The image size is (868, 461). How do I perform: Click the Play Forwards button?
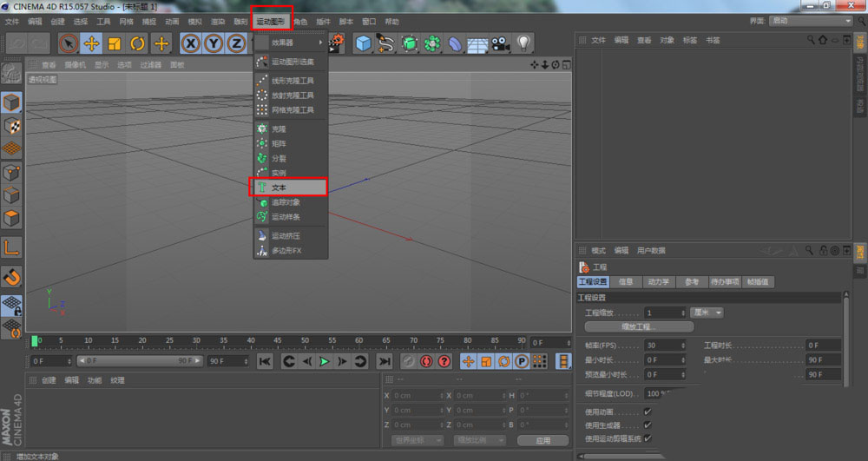[325, 361]
